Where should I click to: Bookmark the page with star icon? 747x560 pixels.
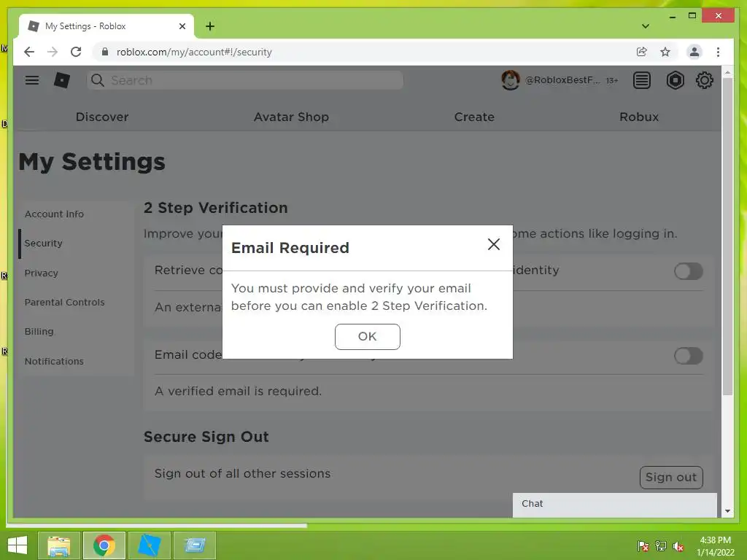coord(665,52)
